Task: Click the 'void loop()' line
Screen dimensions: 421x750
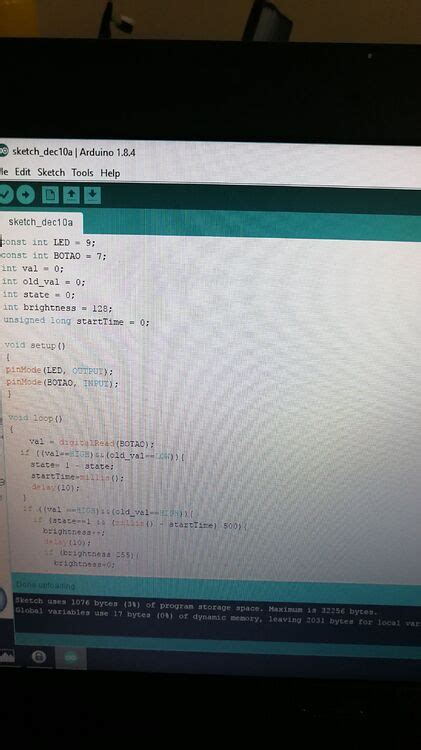Action: pyautogui.click(x=35, y=418)
